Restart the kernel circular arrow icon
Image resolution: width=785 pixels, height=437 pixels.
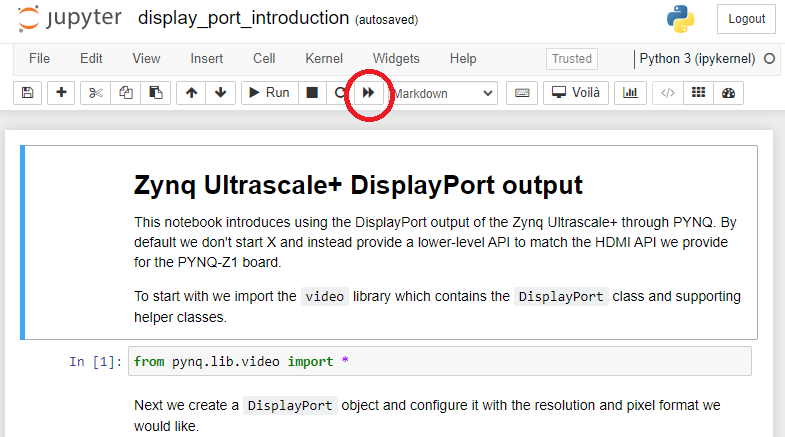(x=339, y=93)
